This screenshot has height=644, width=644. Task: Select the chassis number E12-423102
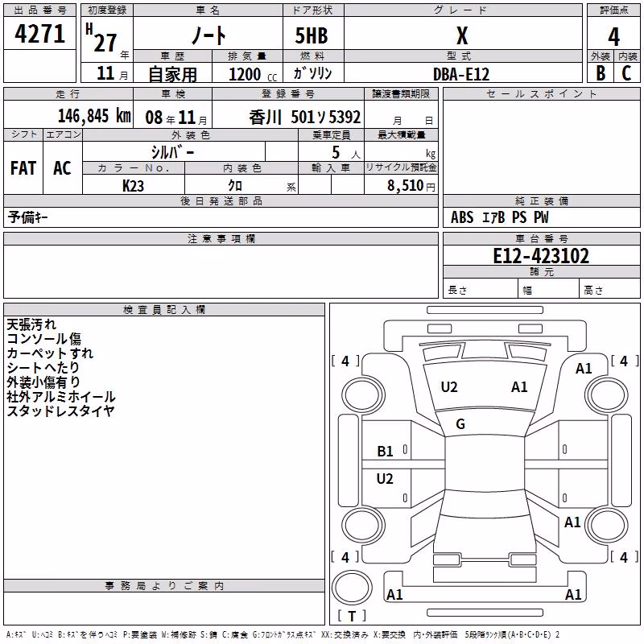pos(541,255)
